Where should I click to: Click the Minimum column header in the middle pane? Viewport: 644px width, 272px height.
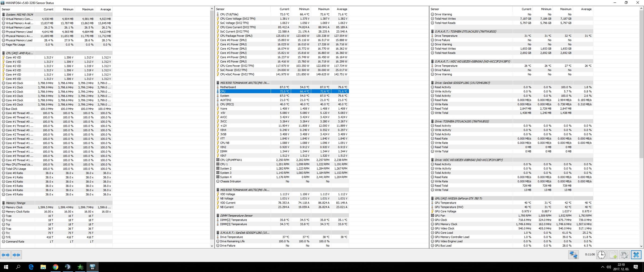coord(301,9)
